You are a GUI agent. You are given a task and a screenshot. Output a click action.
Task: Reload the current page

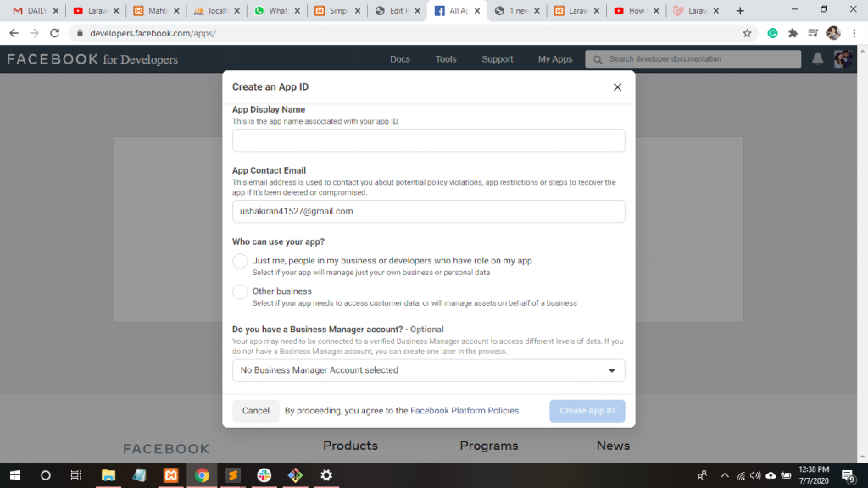point(54,33)
